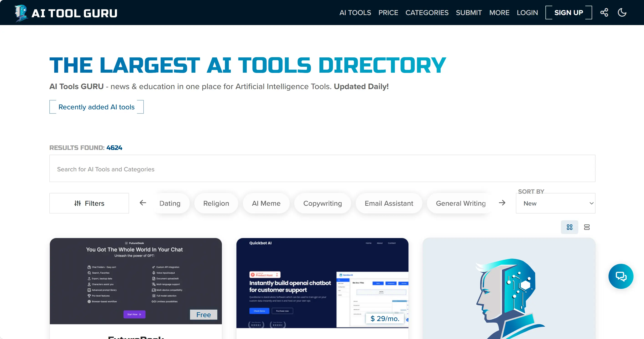The width and height of the screenshot is (644, 339).
Task: Open MORE menu
Action: pos(499,13)
